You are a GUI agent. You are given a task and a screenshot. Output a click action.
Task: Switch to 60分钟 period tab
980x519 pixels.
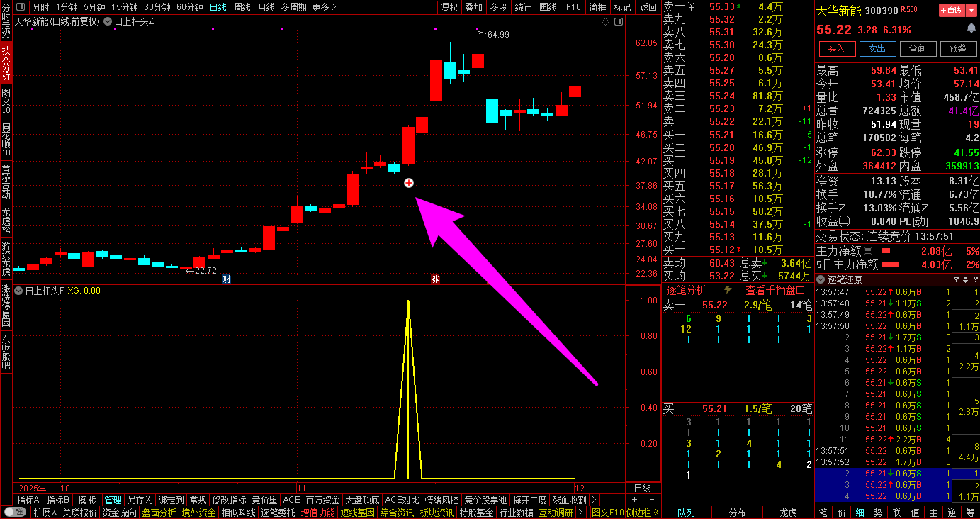[x=189, y=7]
